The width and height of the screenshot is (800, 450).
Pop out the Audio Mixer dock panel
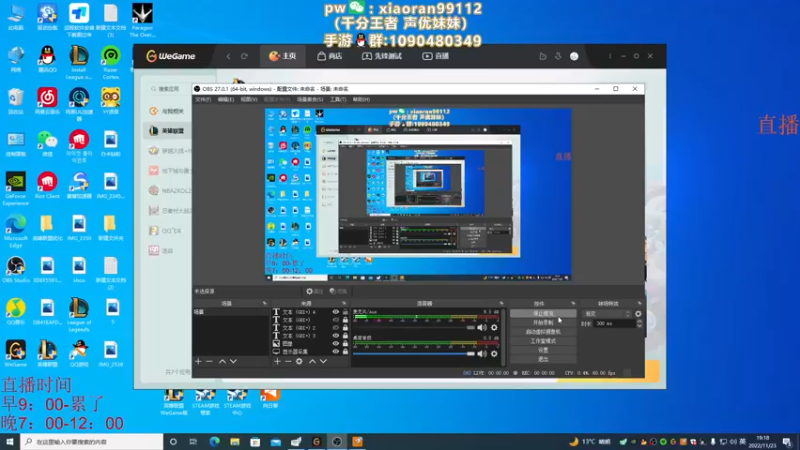(x=502, y=304)
